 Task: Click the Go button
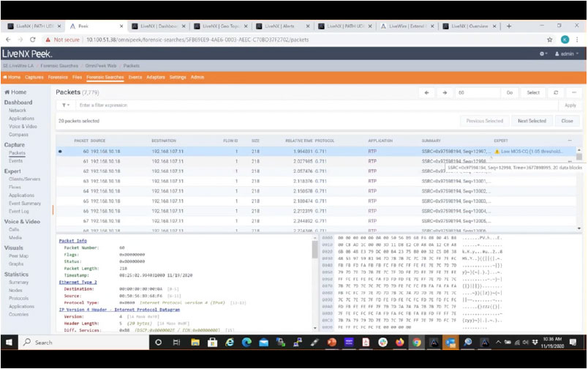tap(510, 93)
